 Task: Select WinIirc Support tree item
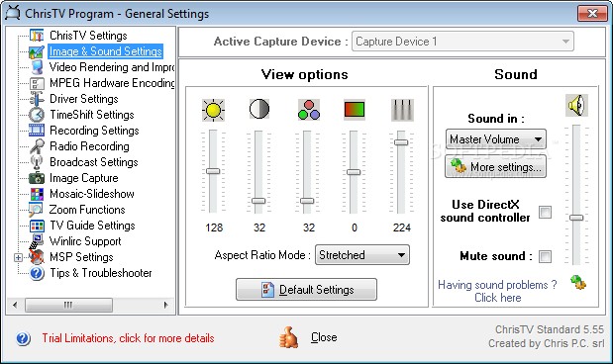click(x=85, y=241)
